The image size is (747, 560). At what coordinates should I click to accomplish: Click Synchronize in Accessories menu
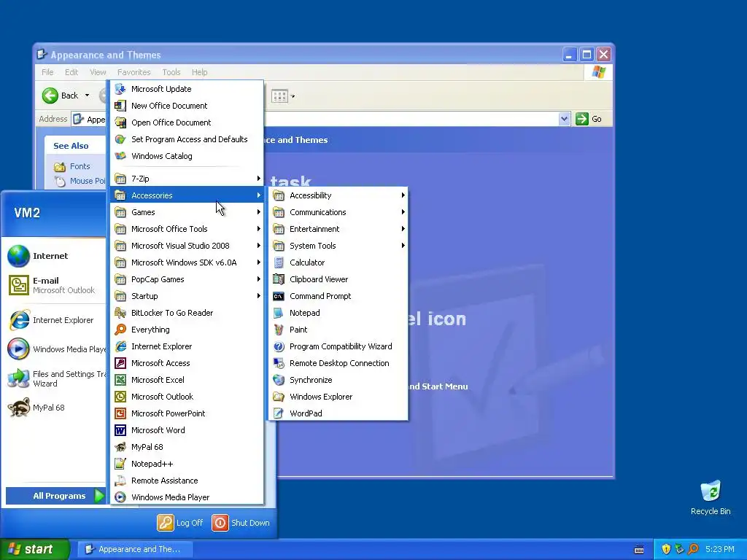(338, 380)
